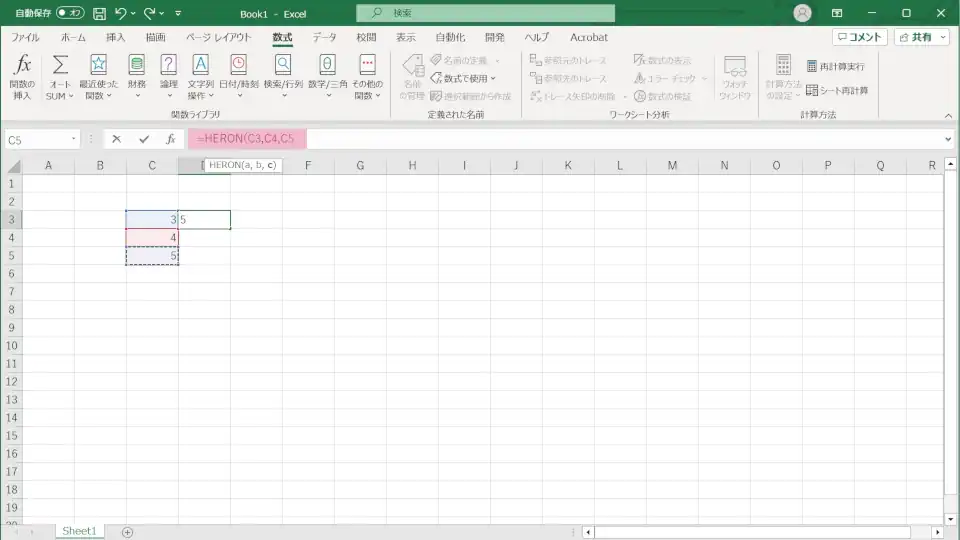Click Select All triangle at grid corner
The width and height of the screenshot is (960, 540).
pyautogui.click(x=13, y=166)
